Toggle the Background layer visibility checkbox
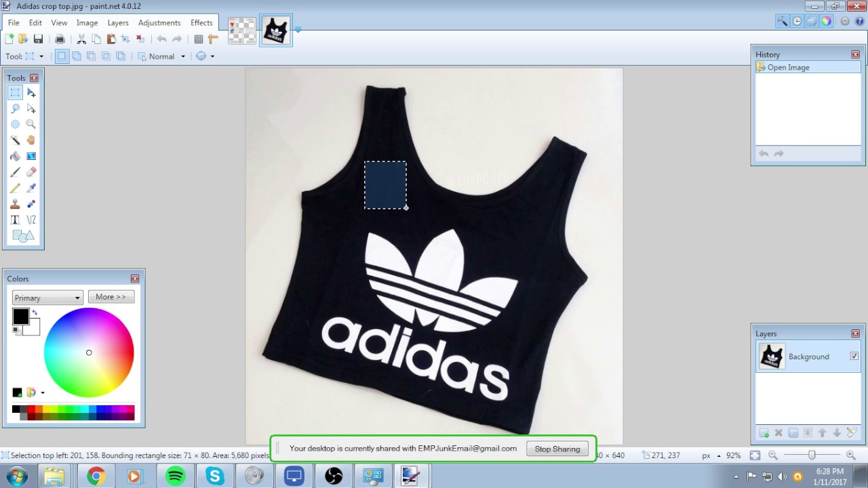Screen dimensions: 868x488 [854, 356]
